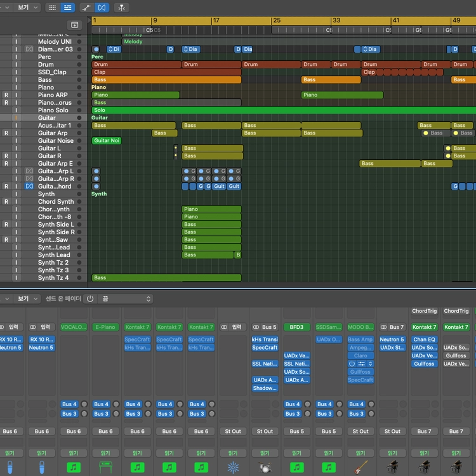Select the bass guitar channel icon
The height and width of the screenshot is (476, 476).
point(360,467)
